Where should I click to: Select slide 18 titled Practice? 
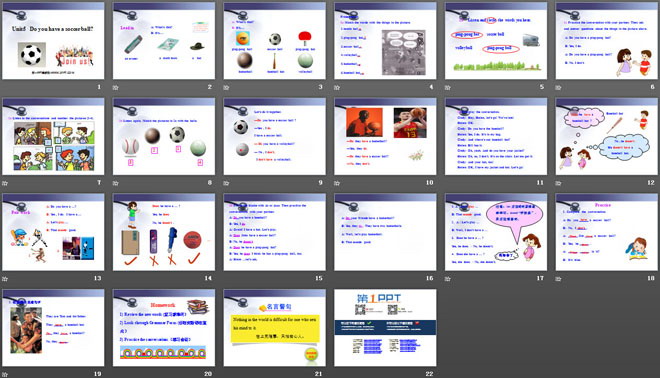point(607,232)
